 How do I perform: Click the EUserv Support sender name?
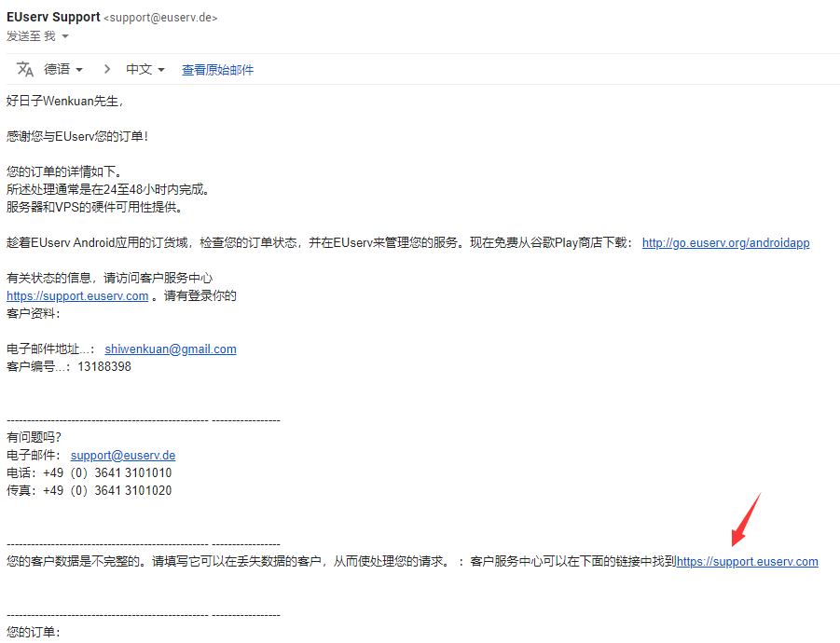click(53, 17)
